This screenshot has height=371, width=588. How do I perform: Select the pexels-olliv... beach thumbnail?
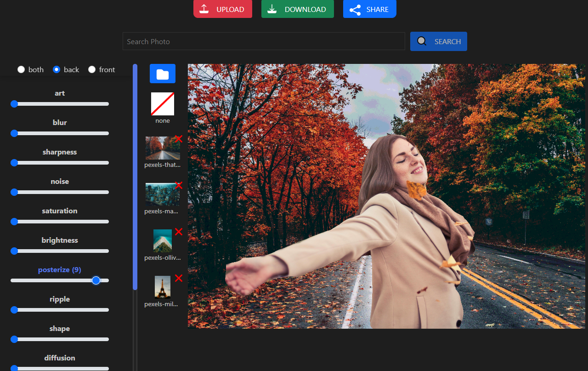163,241
